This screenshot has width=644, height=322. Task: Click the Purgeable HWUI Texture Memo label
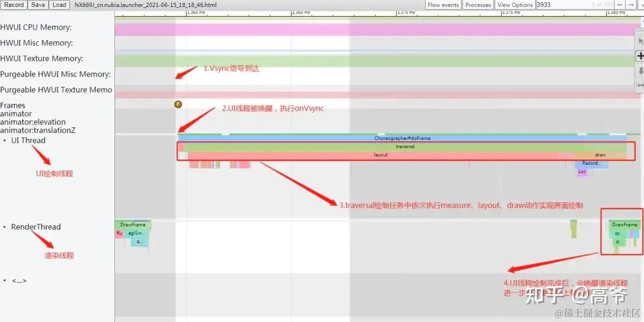pyautogui.click(x=56, y=90)
